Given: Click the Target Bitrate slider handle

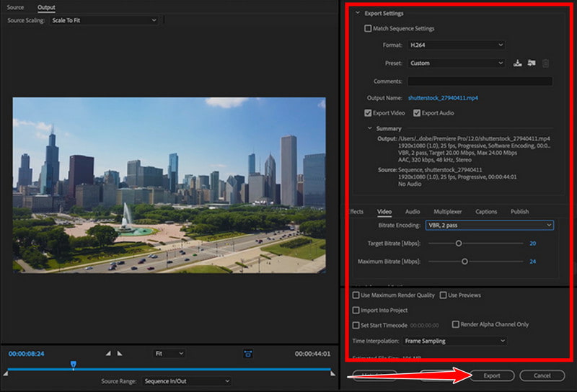Looking at the screenshot, I should (x=459, y=244).
